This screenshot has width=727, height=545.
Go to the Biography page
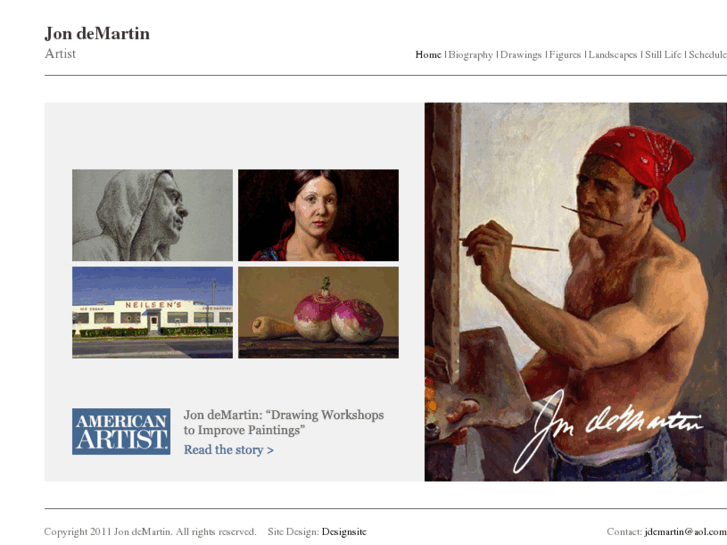click(x=471, y=55)
